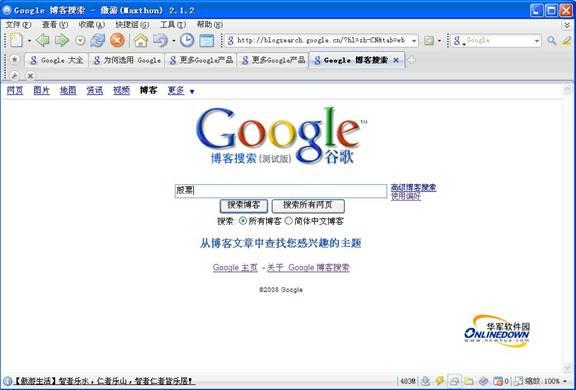The image size is (576, 390).
Task: Click the 傲游生活 news ticker link in status bar
Action: coord(104,382)
